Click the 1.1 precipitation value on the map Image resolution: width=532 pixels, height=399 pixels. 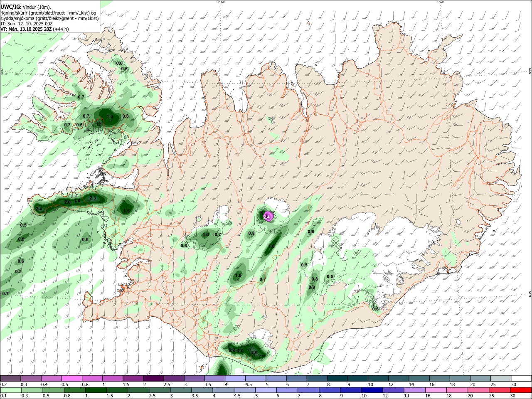pyautogui.click(x=99, y=124)
